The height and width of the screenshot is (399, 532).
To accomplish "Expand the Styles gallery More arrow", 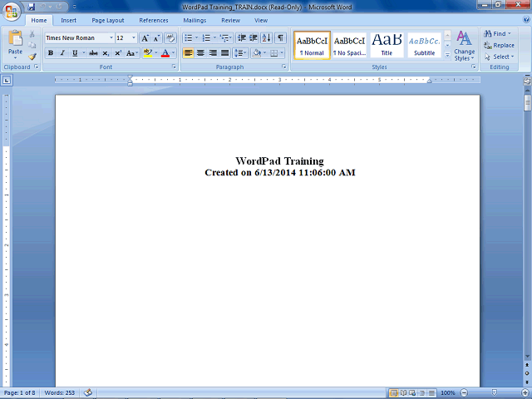I will pos(447,54).
